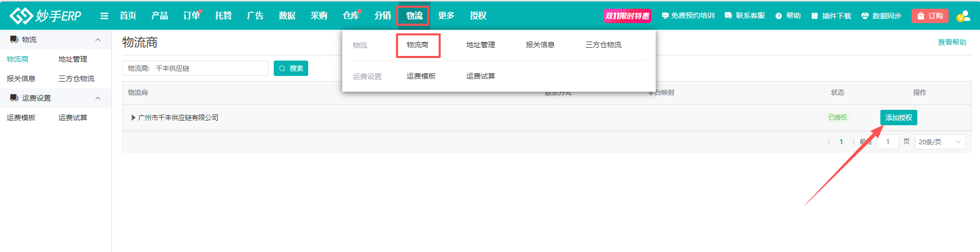The width and height of the screenshot is (980, 252).
Task: Click the 状态 column header
Action: coord(838,92)
